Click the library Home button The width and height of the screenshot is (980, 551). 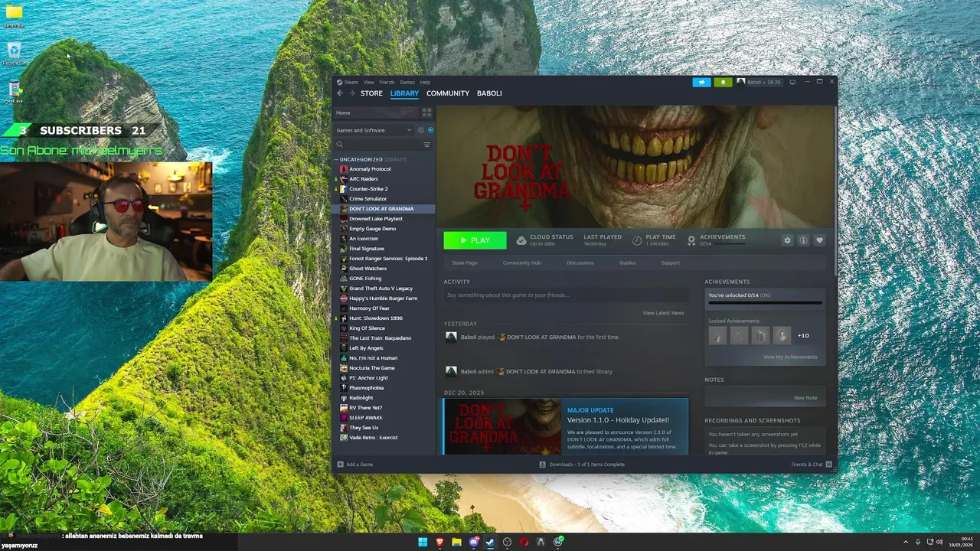375,112
